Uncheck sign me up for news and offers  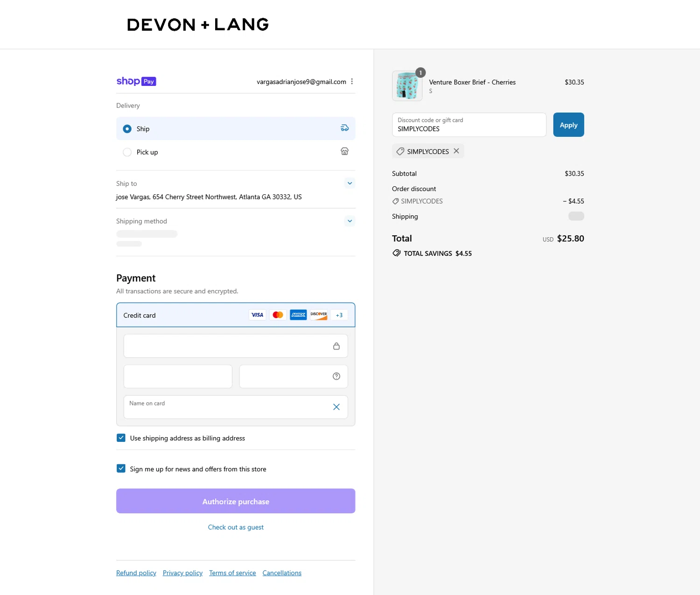click(x=121, y=468)
